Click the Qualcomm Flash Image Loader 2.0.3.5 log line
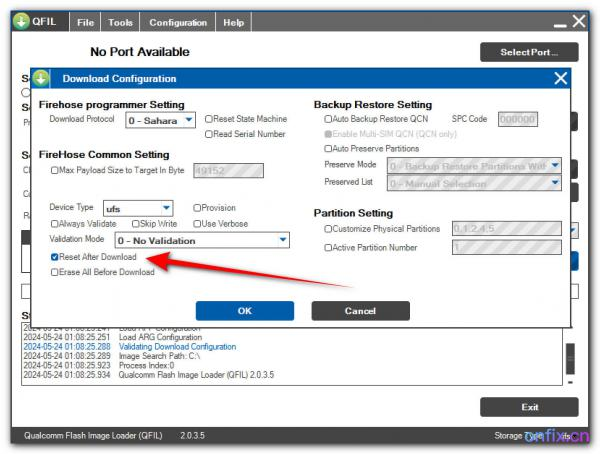The width and height of the screenshot is (600, 454). (196, 375)
